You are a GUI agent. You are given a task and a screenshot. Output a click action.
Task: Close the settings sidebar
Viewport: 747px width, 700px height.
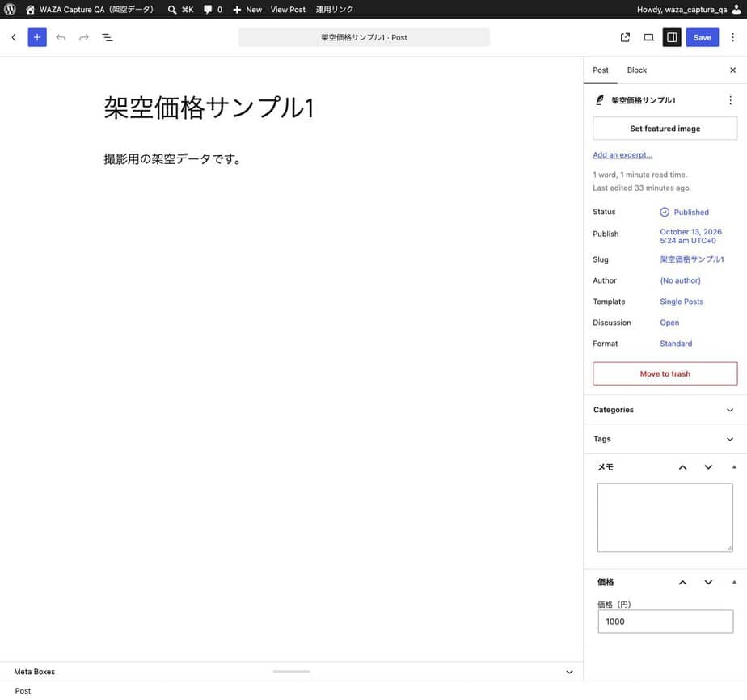[x=732, y=70]
